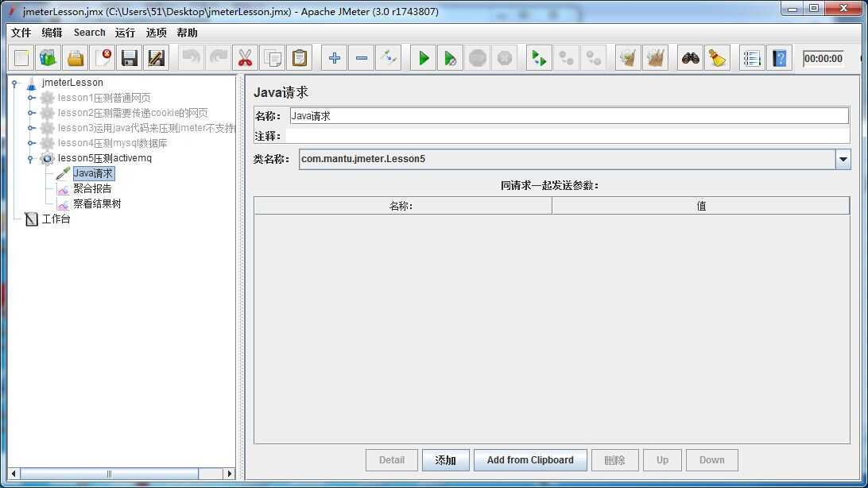Focus the 注释 comment field
868x488 pixels.
pos(568,136)
